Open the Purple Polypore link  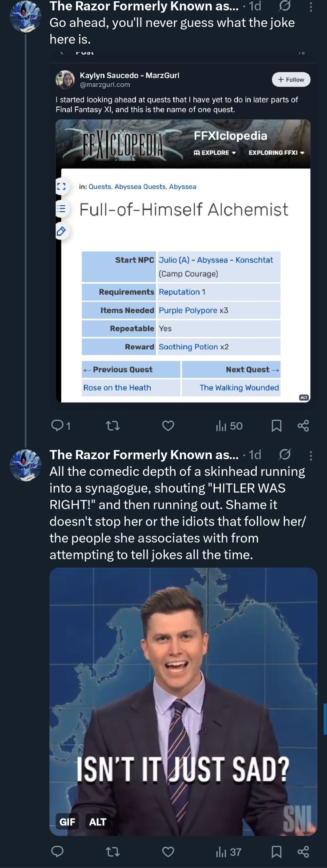pyautogui.click(x=188, y=310)
